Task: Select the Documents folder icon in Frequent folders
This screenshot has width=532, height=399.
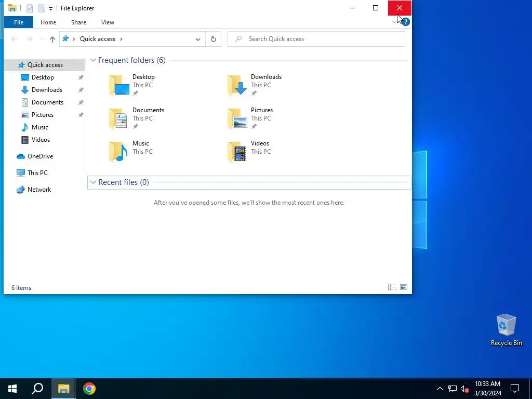Action: 119,118
